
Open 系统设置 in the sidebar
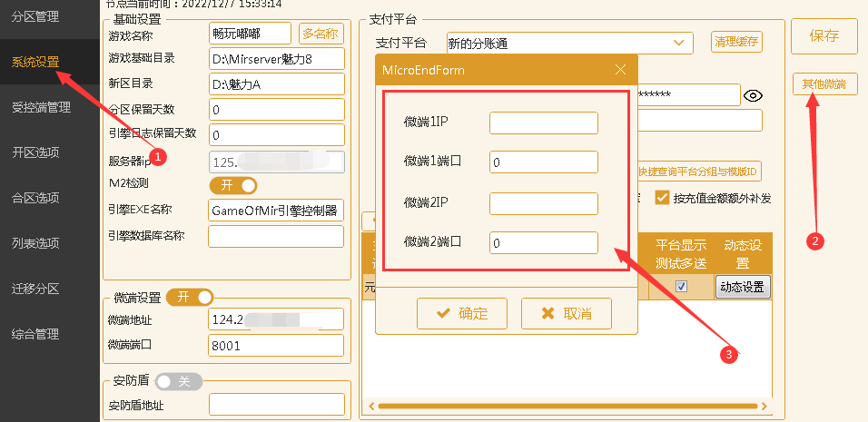36,63
